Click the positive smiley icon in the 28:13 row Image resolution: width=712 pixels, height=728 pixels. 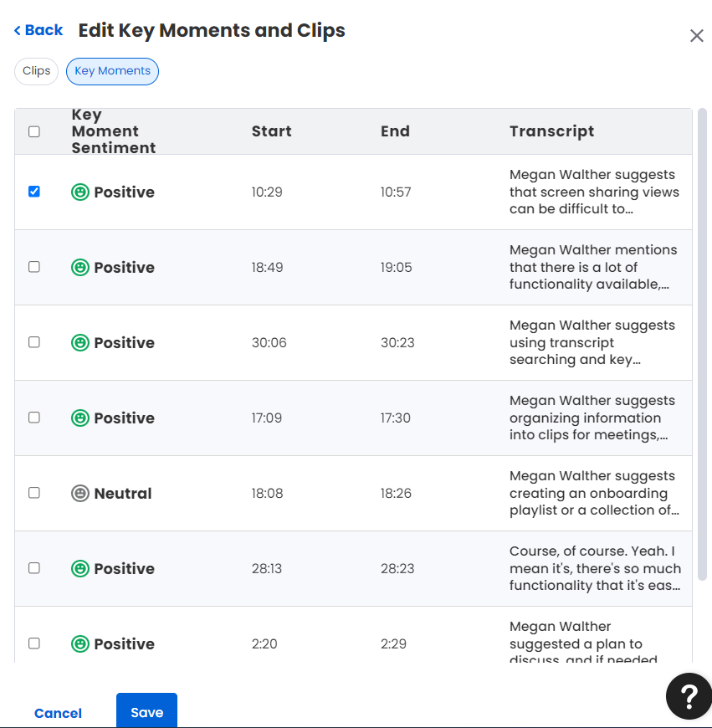80,568
